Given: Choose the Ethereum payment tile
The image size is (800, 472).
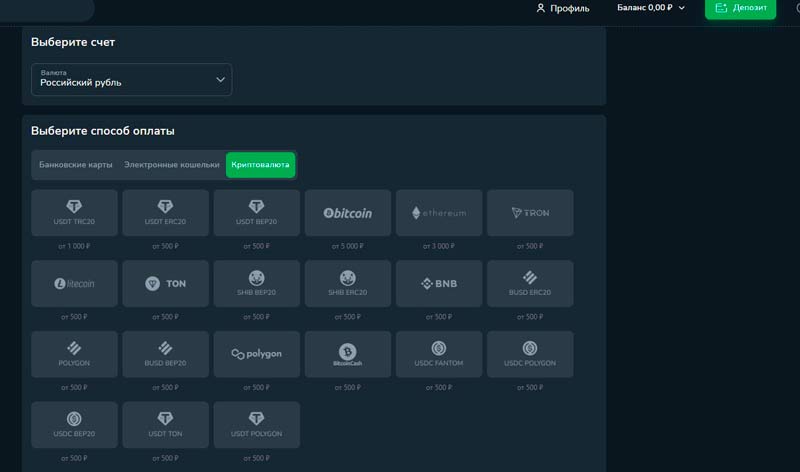Looking at the screenshot, I should click(439, 213).
